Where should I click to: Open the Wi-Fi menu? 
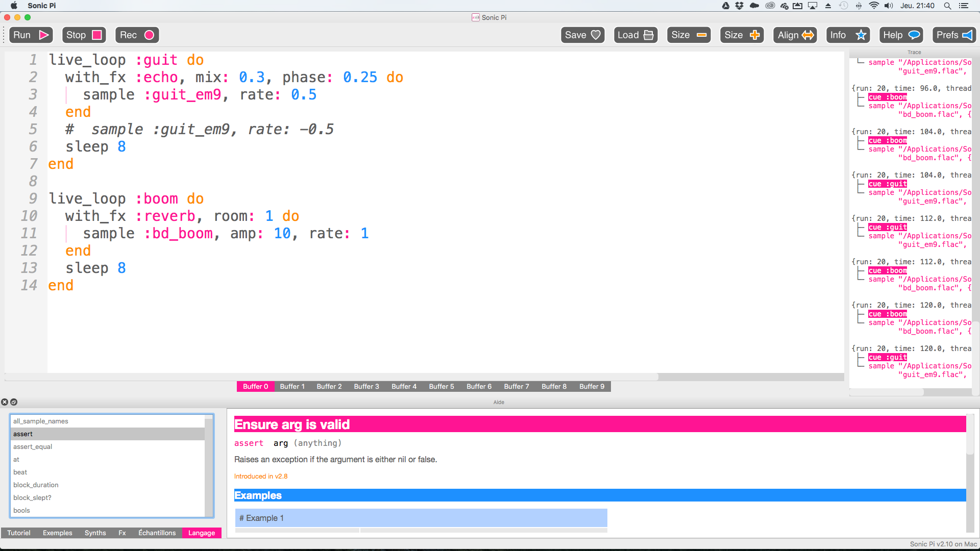pos(874,6)
